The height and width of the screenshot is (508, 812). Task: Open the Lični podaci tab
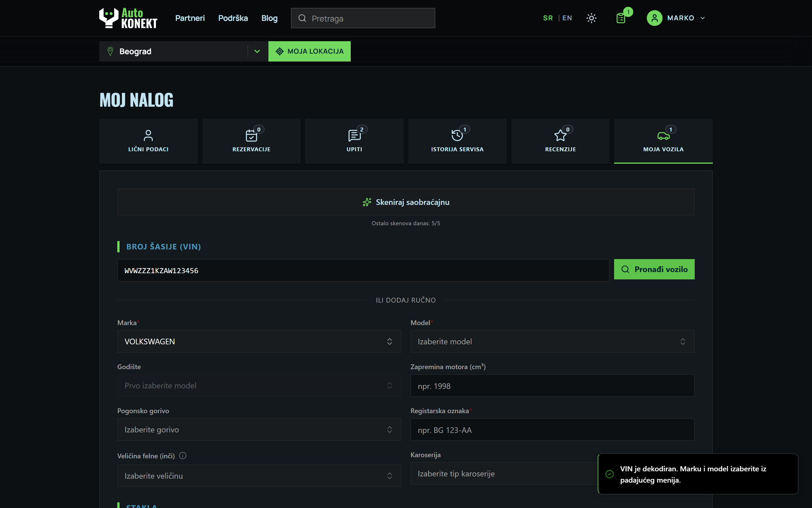tap(148, 141)
